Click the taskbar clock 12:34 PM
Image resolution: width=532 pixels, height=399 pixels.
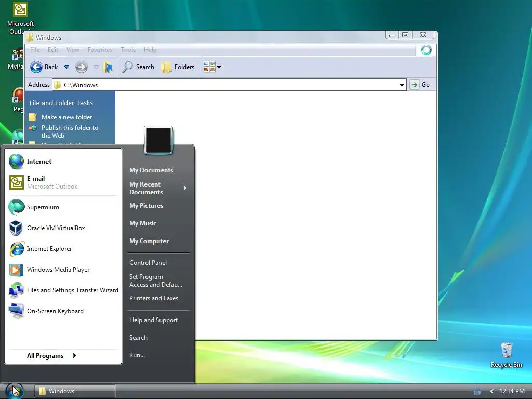pyautogui.click(x=512, y=391)
